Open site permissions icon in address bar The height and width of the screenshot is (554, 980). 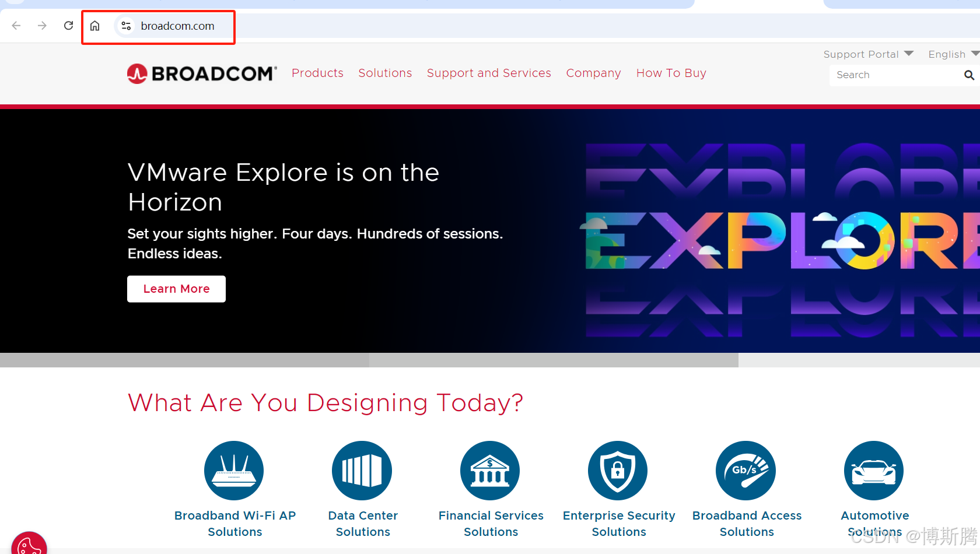coord(125,26)
